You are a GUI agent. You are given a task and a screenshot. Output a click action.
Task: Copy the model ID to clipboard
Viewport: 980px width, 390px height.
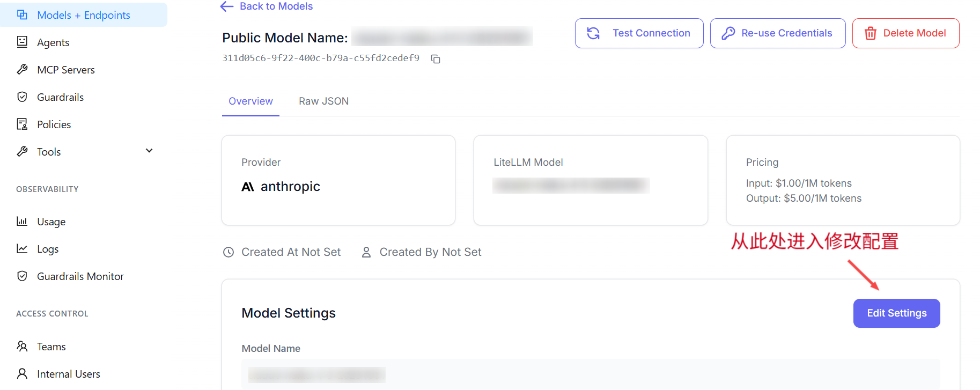coord(436,59)
